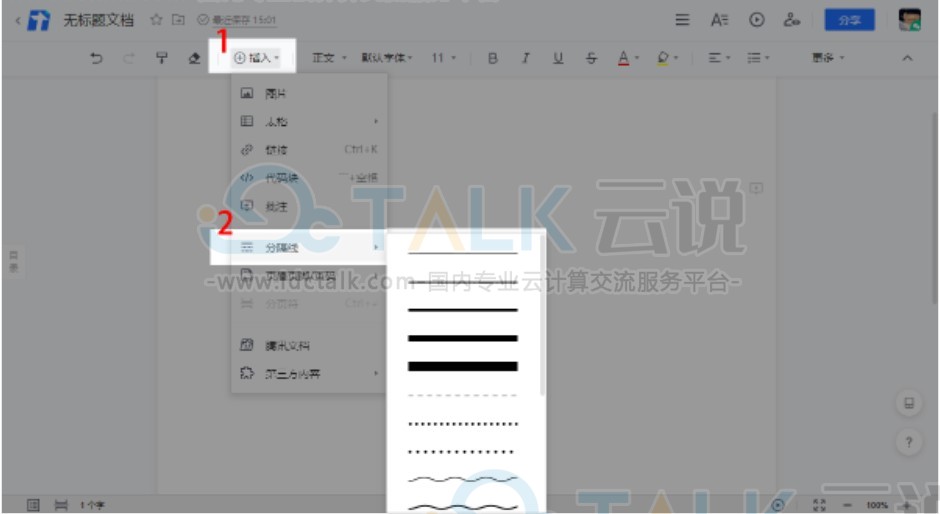Choose 腾讯文档 from the insert menu
Image resolution: width=940 pixels, height=514 pixels.
pyautogui.click(x=309, y=345)
